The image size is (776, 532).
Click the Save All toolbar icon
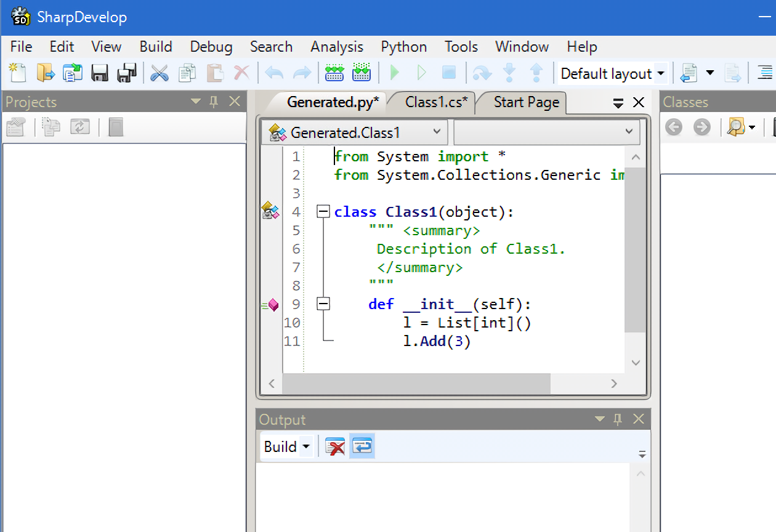tap(127, 73)
